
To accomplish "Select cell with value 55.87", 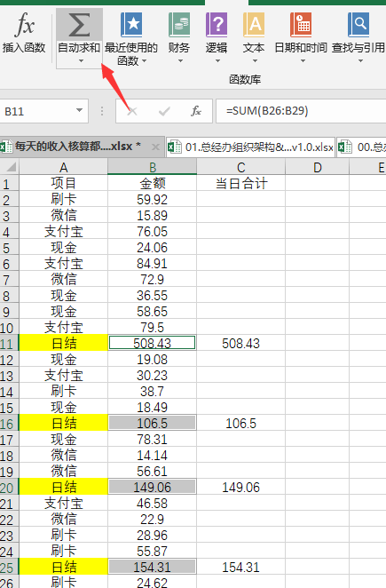I will click(x=152, y=552).
